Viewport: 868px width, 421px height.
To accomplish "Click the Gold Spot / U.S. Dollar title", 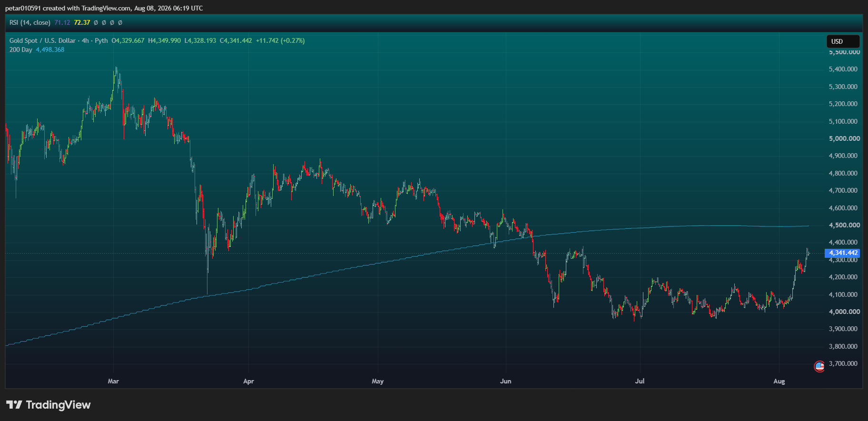I will [x=42, y=40].
